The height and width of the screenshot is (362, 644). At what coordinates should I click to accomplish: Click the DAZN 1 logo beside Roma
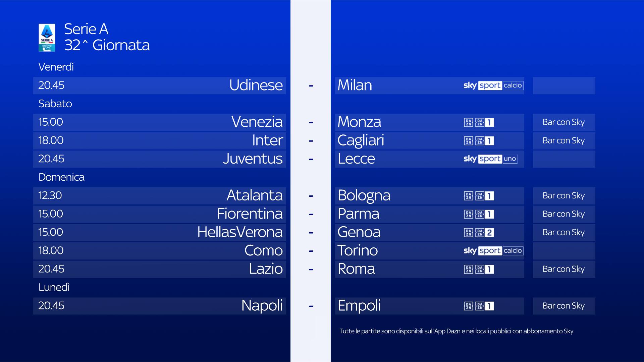point(479,269)
